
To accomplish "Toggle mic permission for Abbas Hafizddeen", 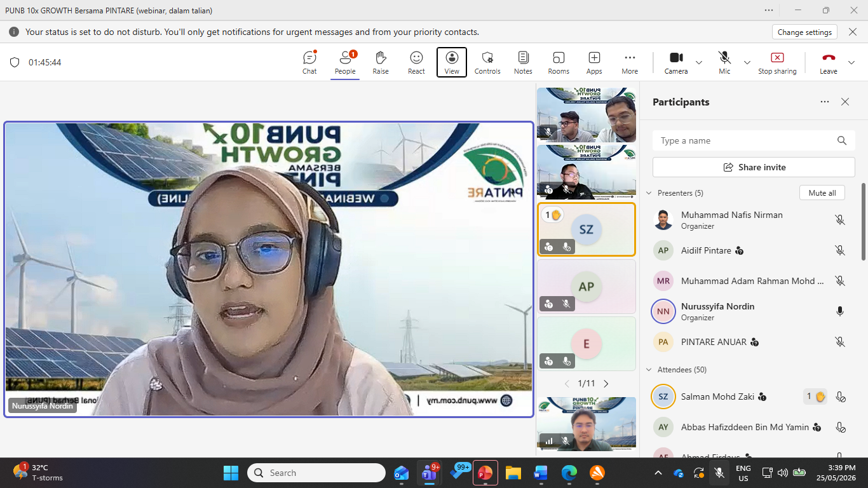I will point(840,428).
